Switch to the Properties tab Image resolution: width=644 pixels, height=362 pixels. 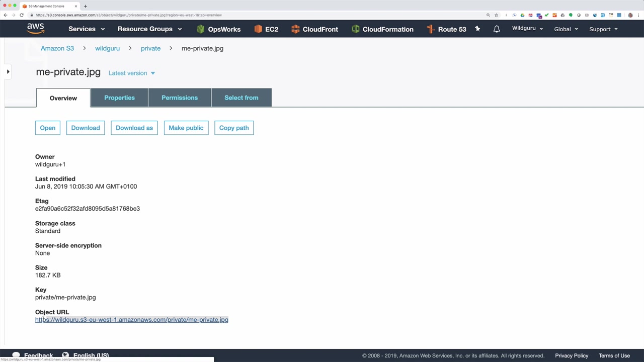coord(119,98)
